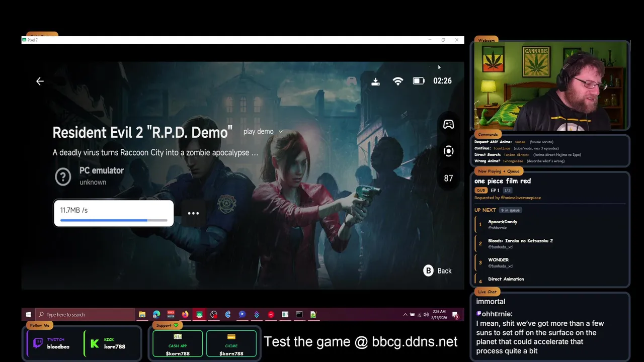Open the command prompt taskbar icon
Screen dimensions: 644x362
299,315
